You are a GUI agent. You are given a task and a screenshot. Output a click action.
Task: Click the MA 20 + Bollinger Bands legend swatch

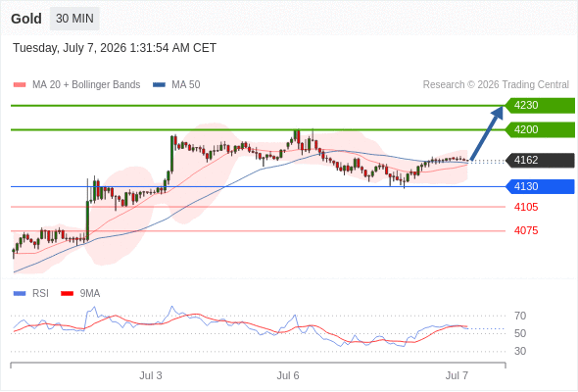tap(20, 85)
